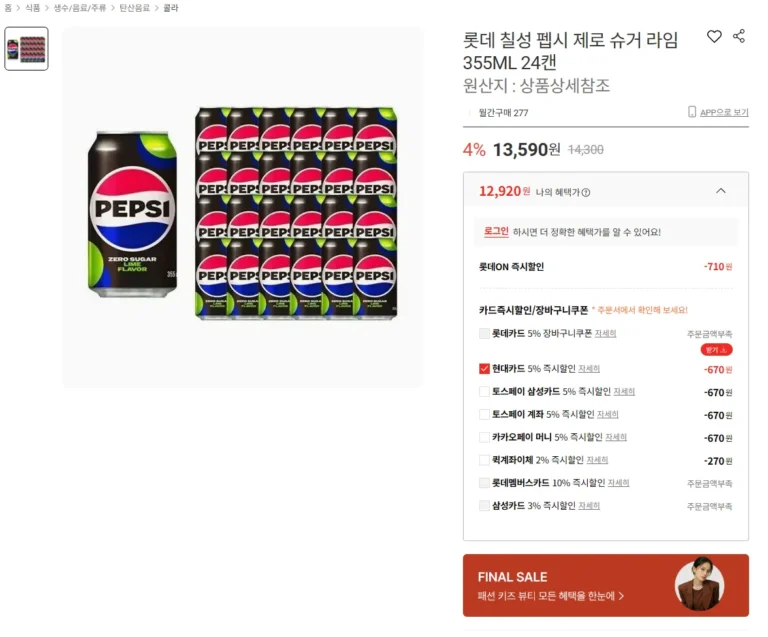
Task: Go to 탄산음료 in the breadcrumb
Action: [x=134, y=7]
